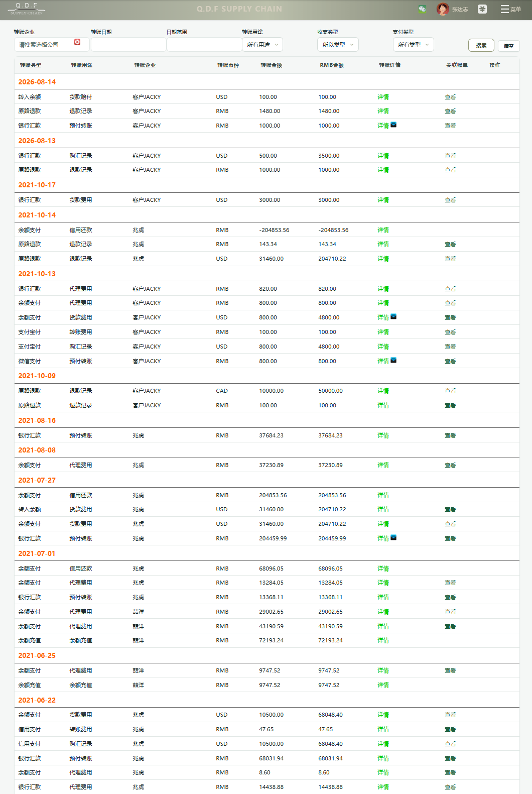Open envelope icon on 货款费用 USD 800.00 row
Screen dimensions: 532x794
coord(393,316)
